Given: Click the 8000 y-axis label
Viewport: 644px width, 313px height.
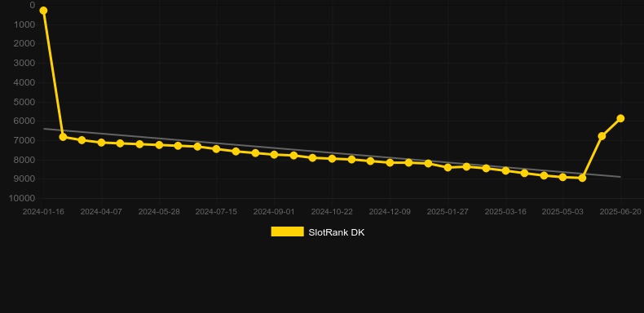Looking at the screenshot, I should [x=25, y=160].
